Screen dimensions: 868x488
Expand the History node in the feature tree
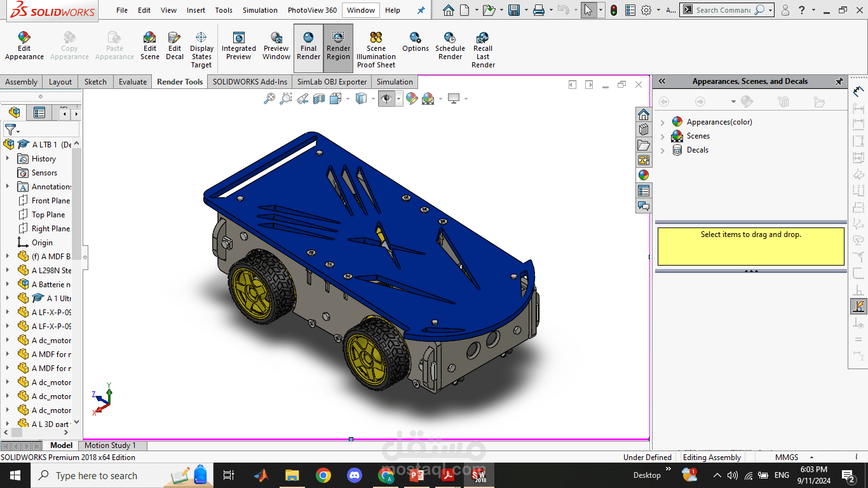8,159
